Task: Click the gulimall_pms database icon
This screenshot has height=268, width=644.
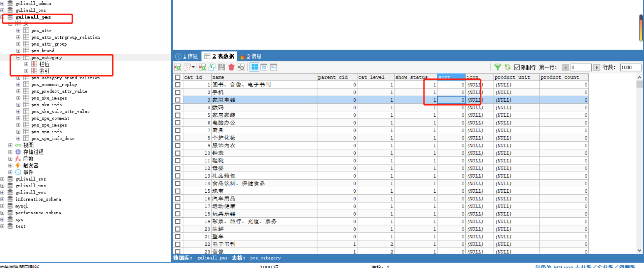Action: (x=10, y=17)
